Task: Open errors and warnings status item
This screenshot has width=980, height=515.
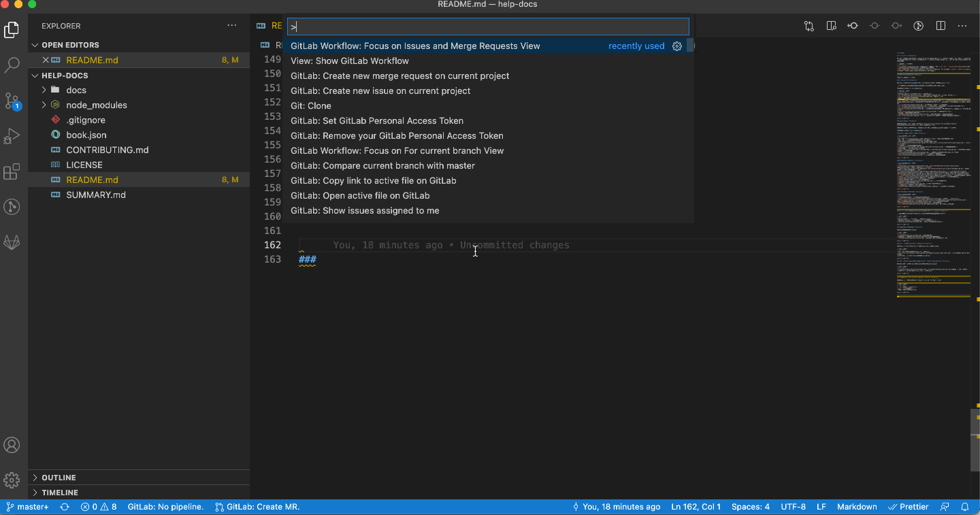Action: point(99,507)
